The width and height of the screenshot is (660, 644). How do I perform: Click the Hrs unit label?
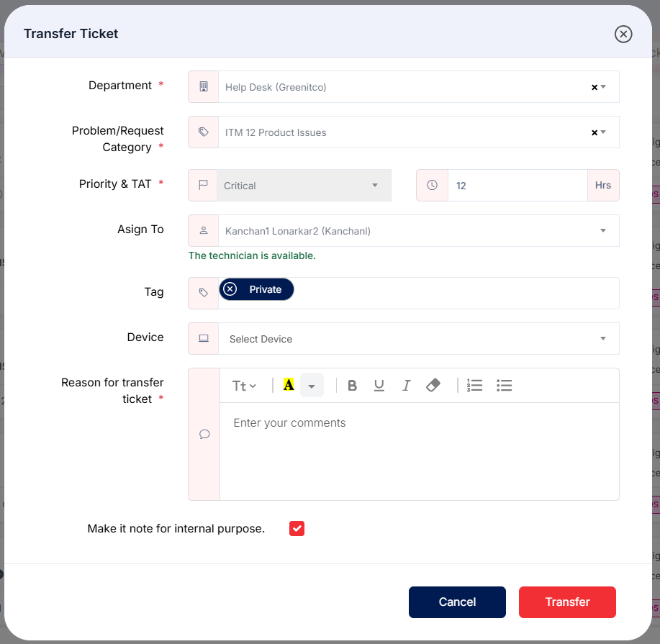pyautogui.click(x=602, y=185)
